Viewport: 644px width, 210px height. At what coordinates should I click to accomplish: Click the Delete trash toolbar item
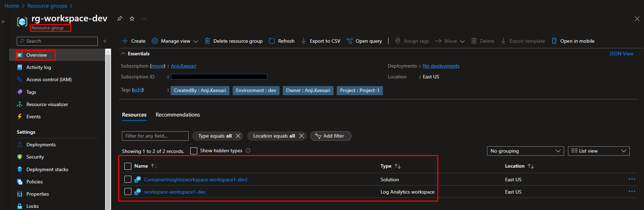(x=482, y=41)
